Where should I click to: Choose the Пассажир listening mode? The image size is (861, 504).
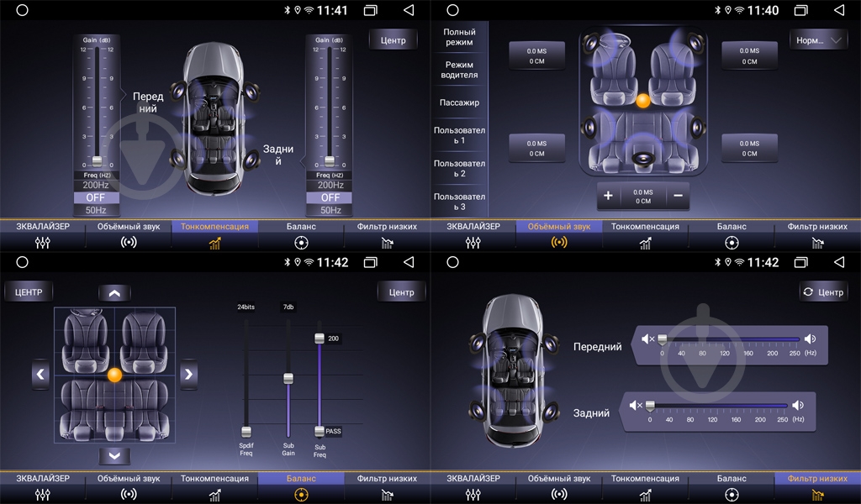point(459,102)
